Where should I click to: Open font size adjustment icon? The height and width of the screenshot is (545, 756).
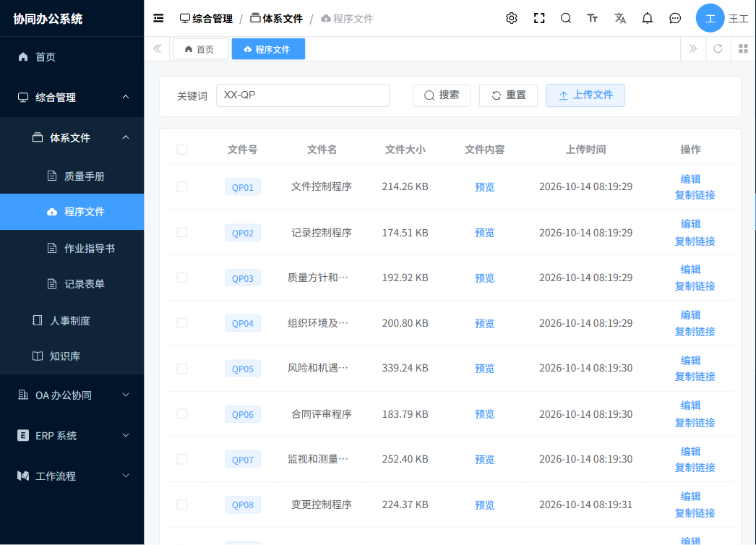[x=593, y=18]
